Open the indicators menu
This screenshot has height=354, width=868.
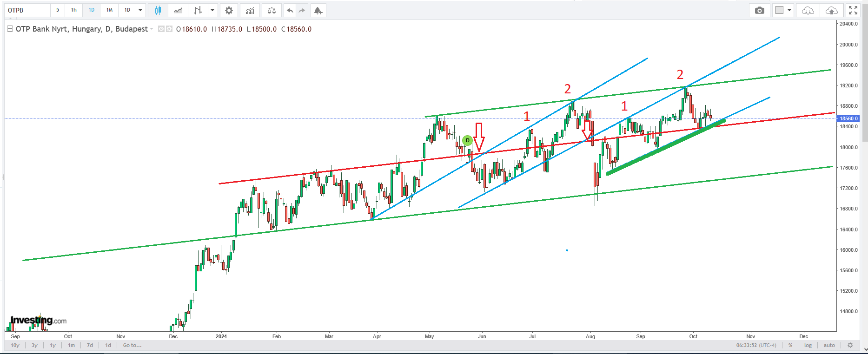tap(250, 10)
